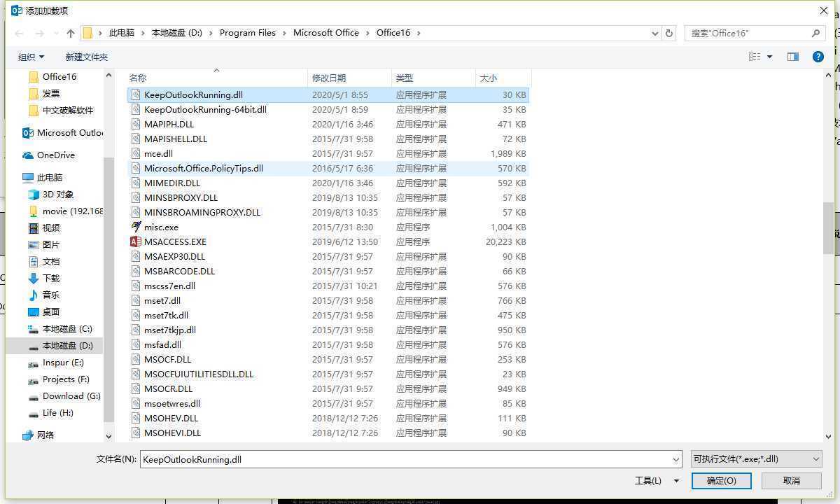Image resolution: width=840 pixels, height=504 pixels.
Task: Open the 桌面 desktop folder
Action: coord(44,311)
